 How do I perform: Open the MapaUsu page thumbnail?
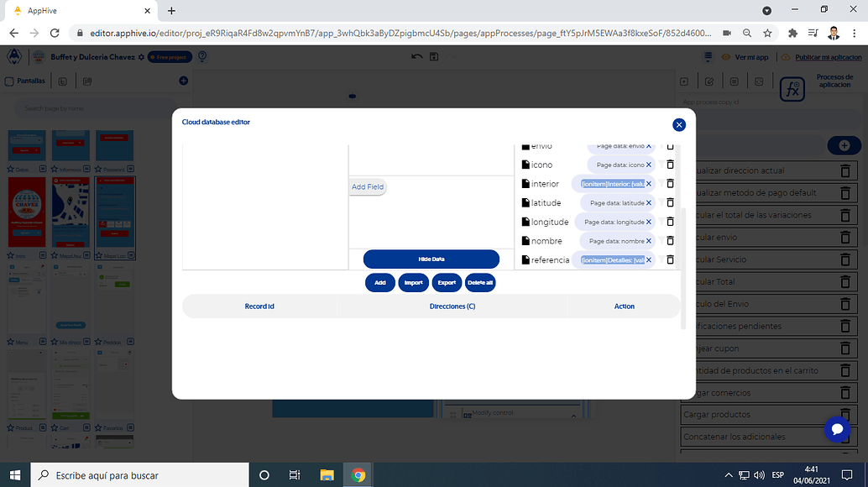click(x=71, y=212)
